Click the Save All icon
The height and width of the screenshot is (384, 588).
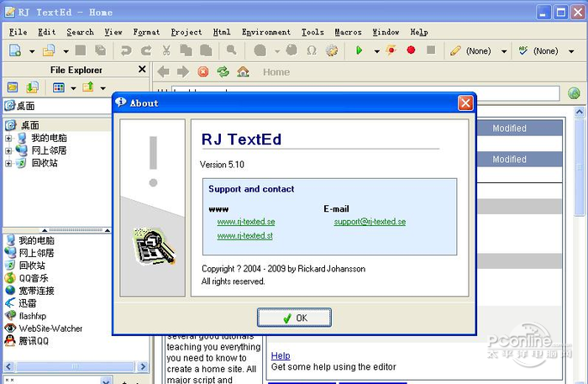click(x=100, y=50)
